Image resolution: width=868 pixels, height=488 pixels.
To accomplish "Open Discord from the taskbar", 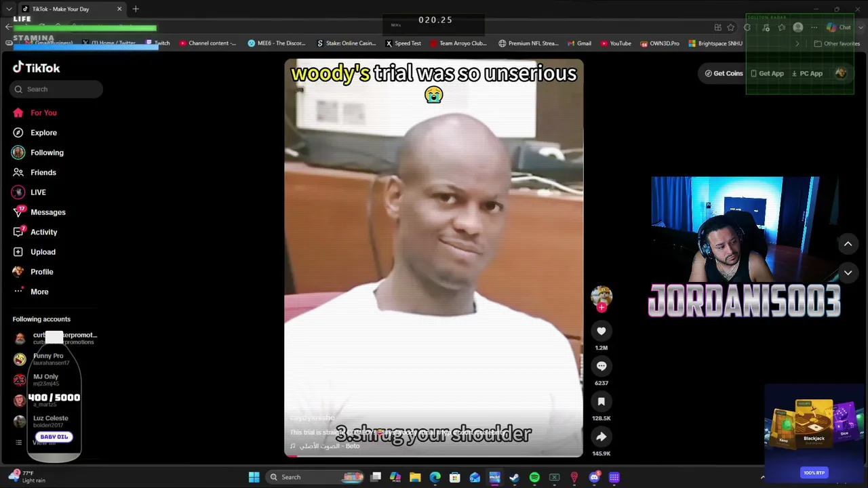I will pyautogui.click(x=594, y=477).
